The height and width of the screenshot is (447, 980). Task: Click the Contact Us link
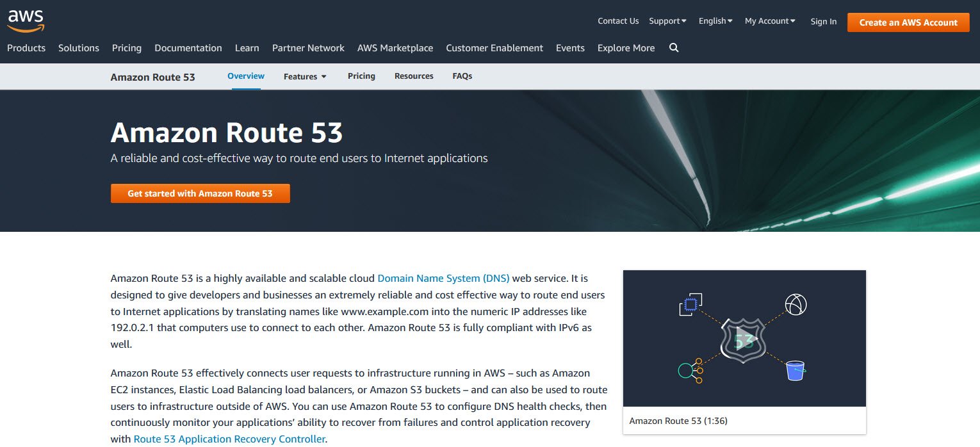pyautogui.click(x=618, y=21)
